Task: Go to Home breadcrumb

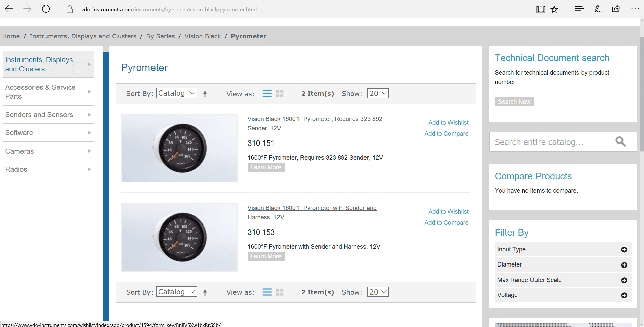Action: tap(11, 36)
